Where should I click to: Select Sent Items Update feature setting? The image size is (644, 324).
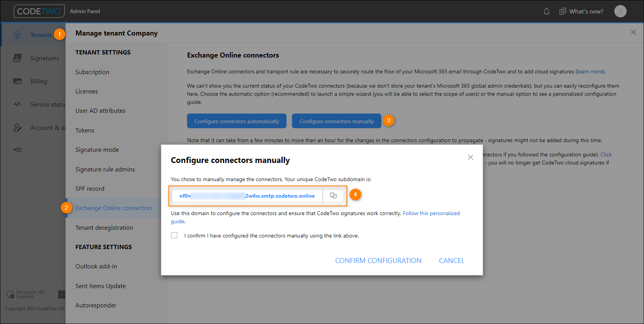(101, 286)
